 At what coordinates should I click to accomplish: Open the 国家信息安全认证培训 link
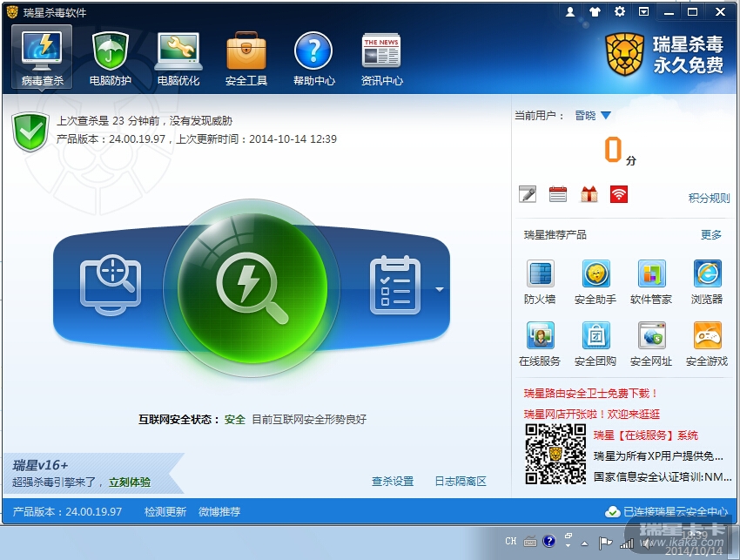pos(663,477)
